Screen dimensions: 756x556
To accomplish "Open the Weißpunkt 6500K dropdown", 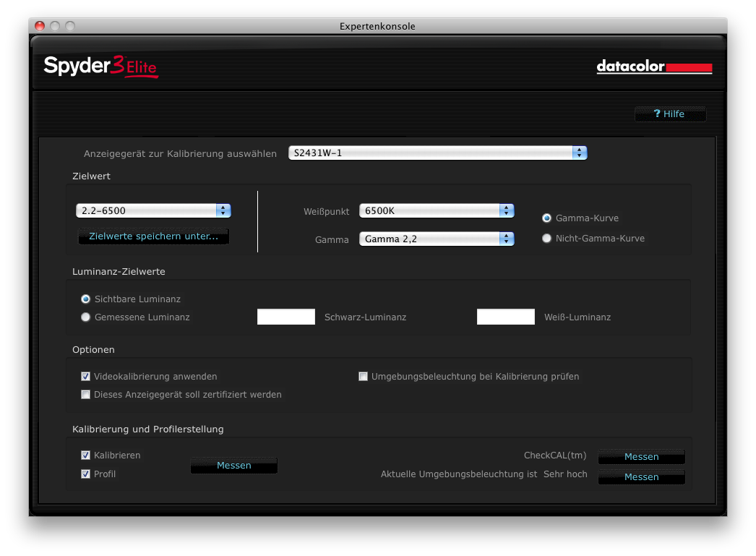I will 437,211.
